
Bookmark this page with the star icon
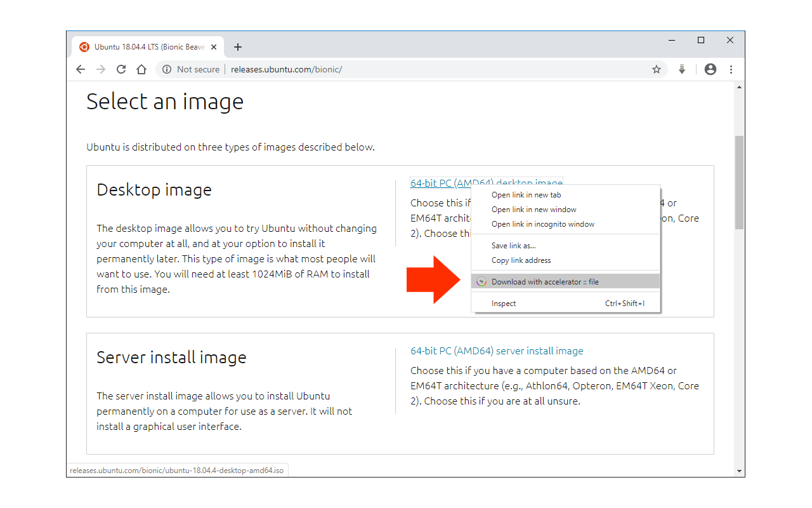[657, 69]
